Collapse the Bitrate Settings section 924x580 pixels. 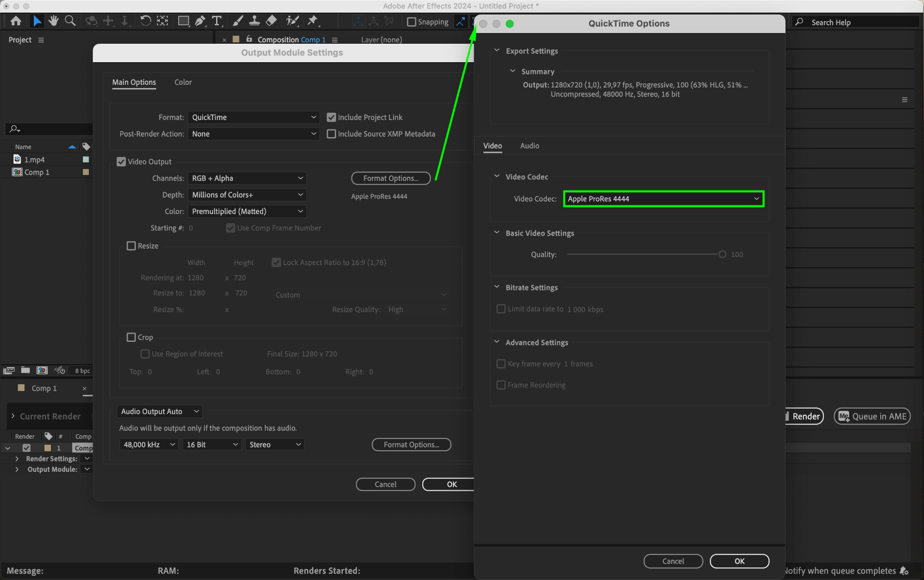point(497,287)
